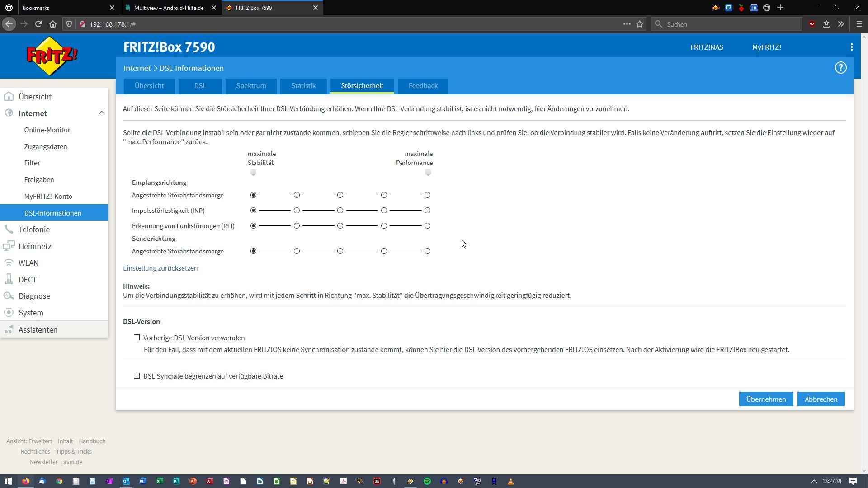Click the browser home icon
The width and height of the screenshot is (868, 488).
[53, 24]
